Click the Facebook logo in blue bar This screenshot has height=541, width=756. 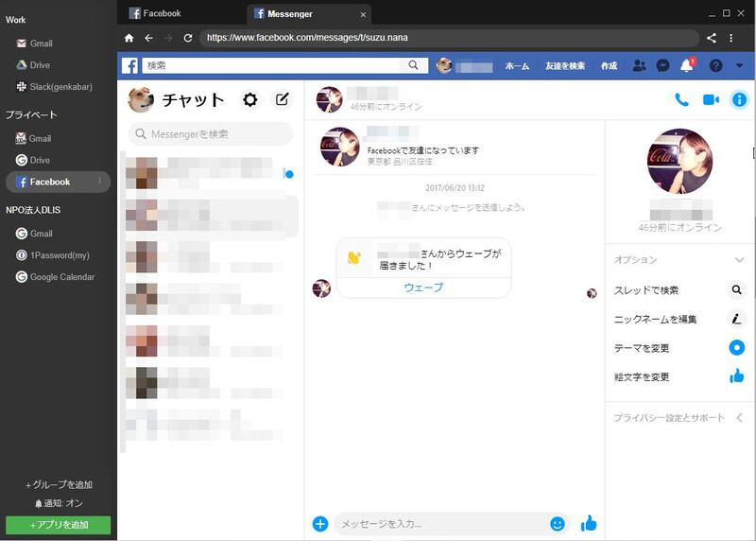tap(129, 65)
